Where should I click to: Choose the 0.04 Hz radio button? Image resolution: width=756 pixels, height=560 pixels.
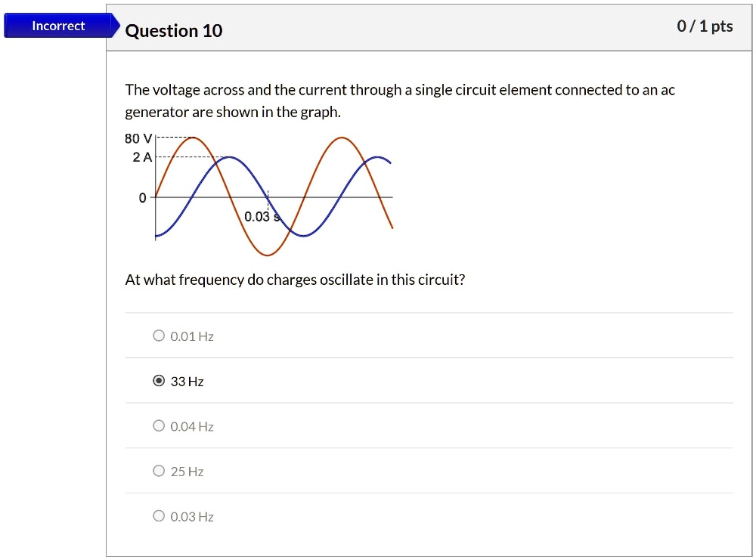coord(159,425)
